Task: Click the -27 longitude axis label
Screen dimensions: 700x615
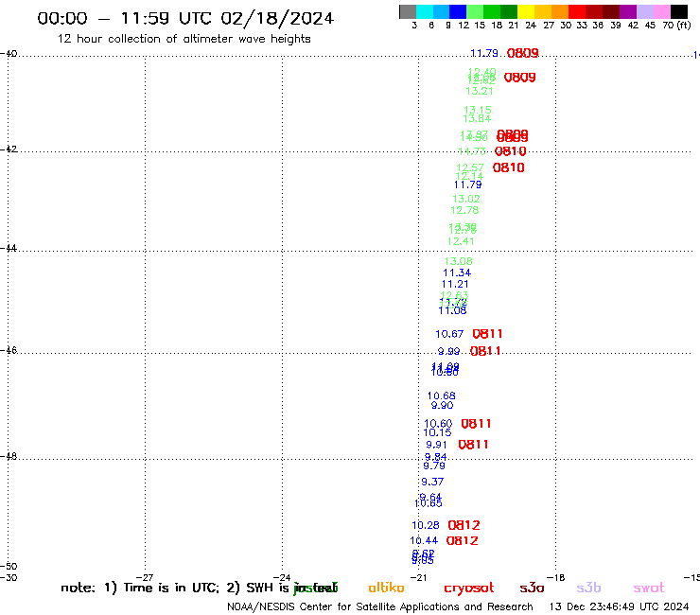Action: pos(145,578)
